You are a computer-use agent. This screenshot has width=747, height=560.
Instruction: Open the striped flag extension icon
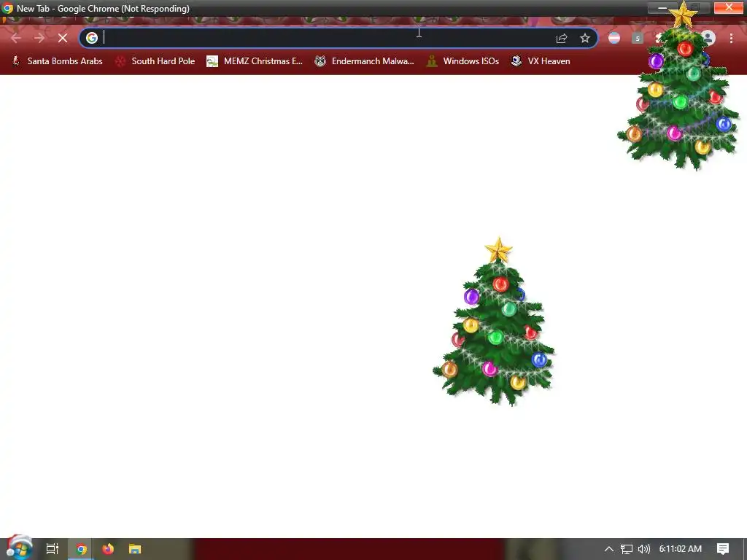tap(614, 38)
